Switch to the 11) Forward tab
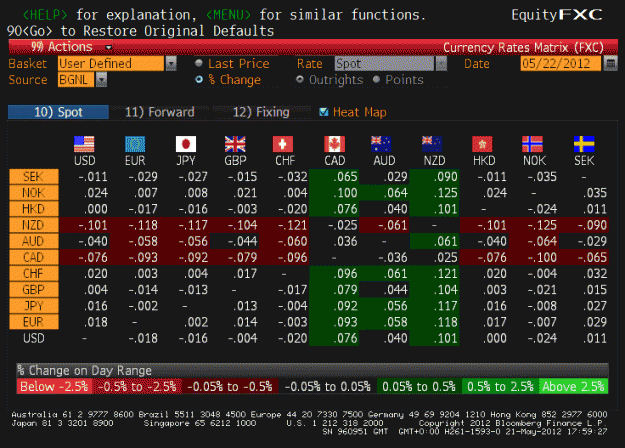This screenshot has height=448, width=625. pyautogui.click(x=159, y=112)
